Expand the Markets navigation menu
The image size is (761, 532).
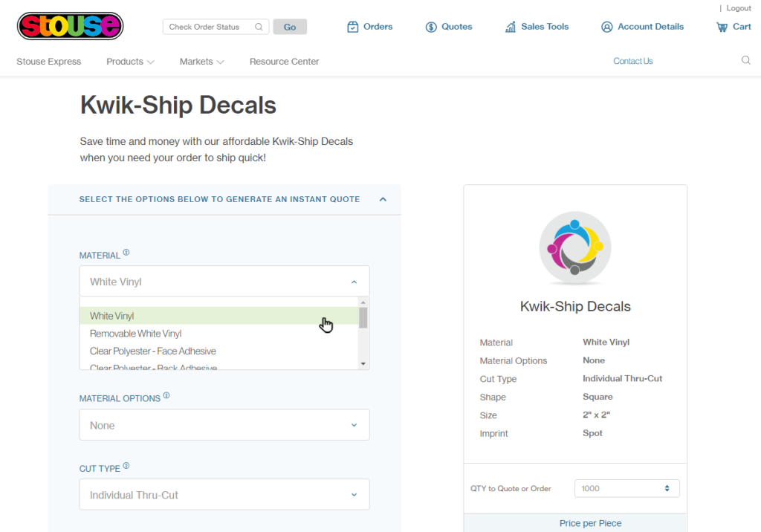click(x=201, y=62)
